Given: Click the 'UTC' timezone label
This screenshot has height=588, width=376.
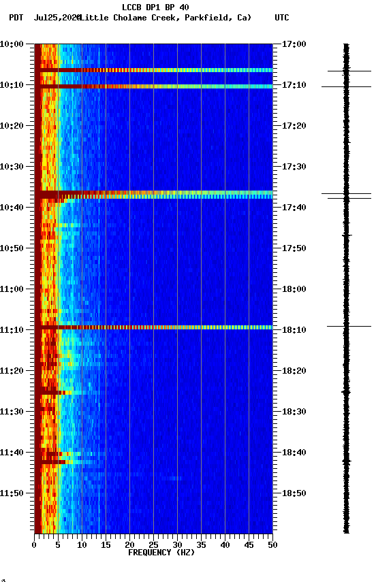Looking at the screenshot, I should click(x=282, y=18).
